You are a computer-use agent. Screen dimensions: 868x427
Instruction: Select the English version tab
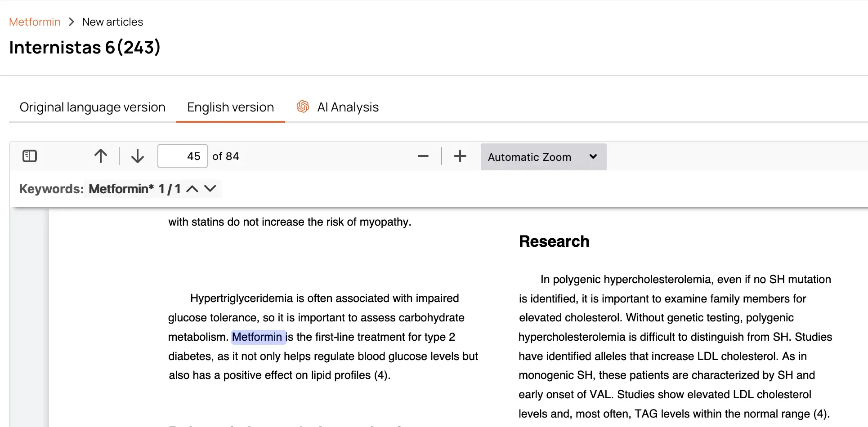coord(230,107)
